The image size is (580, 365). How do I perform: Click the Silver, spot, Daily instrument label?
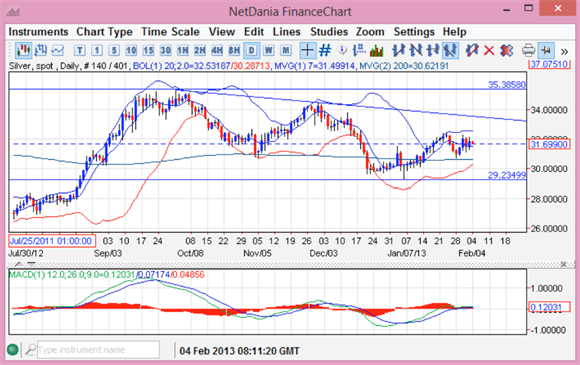pos(44,66)
